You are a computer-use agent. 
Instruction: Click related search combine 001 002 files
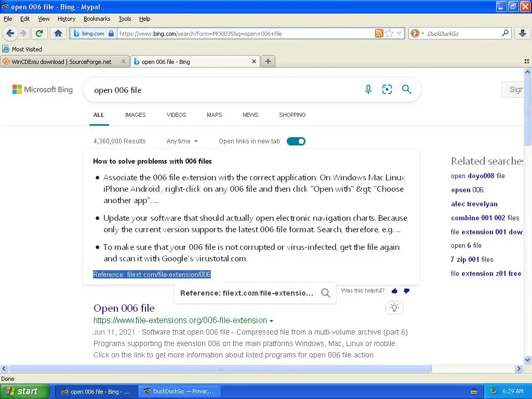[x=485, y=218]
